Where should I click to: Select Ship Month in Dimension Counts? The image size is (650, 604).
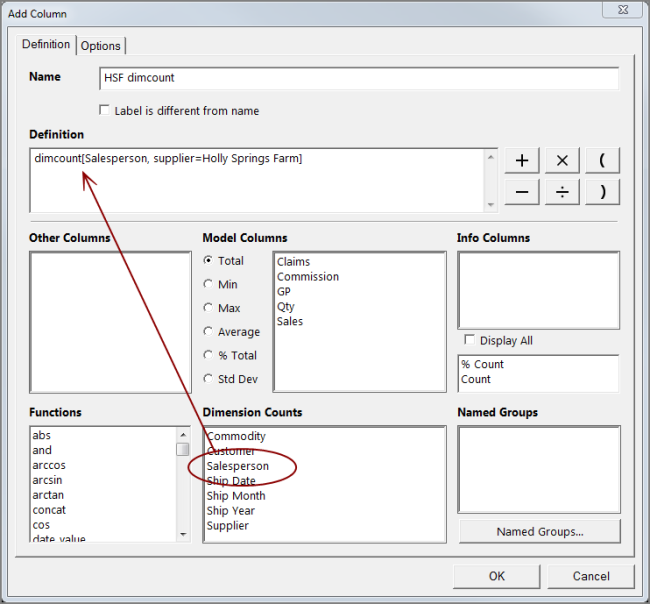click(x=236, y=496)
